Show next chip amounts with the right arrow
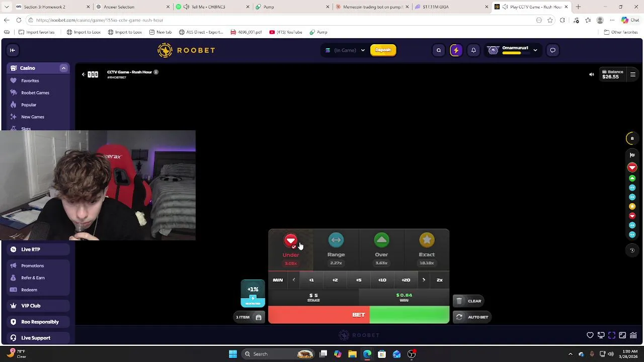This screenshot has width=644, height=362. point(424,280)
